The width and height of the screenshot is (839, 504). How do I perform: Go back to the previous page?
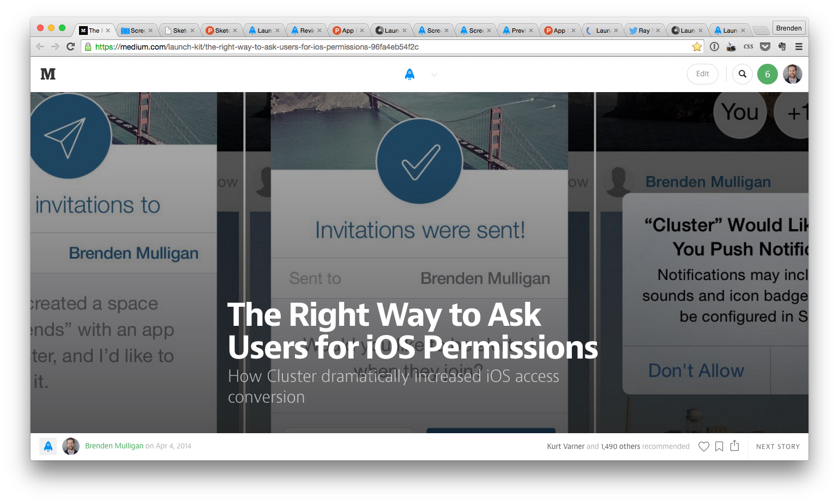(40, 47)
